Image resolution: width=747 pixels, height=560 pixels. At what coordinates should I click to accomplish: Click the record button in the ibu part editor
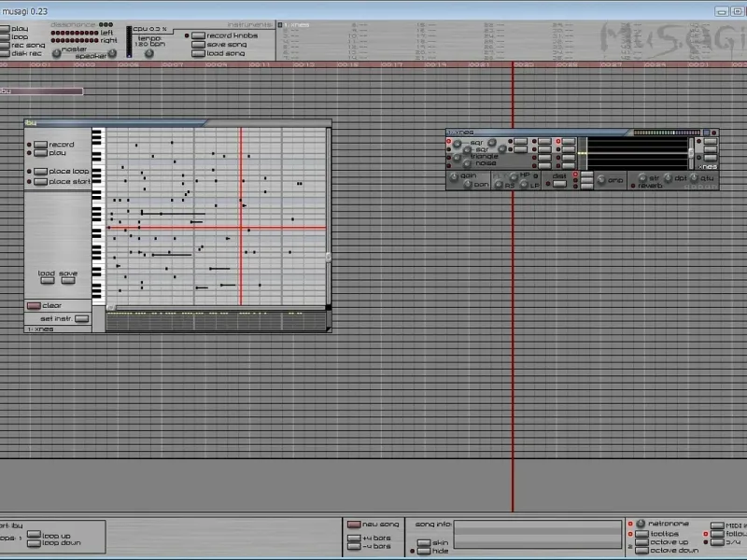(40, 145)
